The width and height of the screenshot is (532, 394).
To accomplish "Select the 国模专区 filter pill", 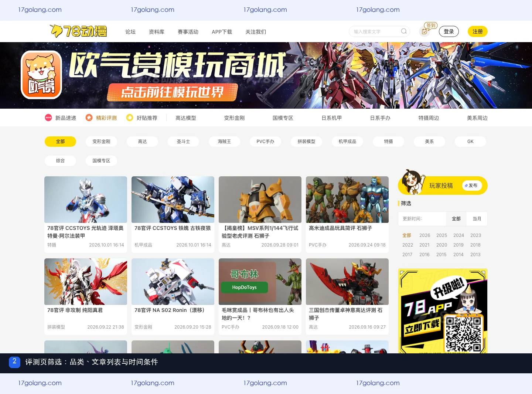I will 101,161.
